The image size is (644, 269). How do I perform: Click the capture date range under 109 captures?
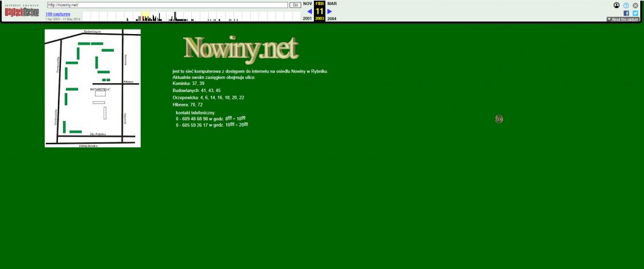(x=63, y=19)
